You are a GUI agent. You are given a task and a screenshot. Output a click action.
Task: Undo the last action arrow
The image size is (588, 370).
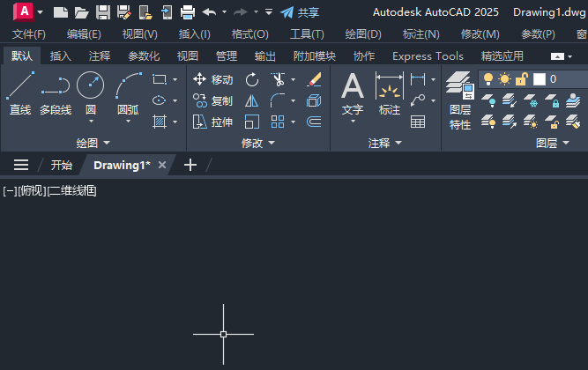pos(209,12)
